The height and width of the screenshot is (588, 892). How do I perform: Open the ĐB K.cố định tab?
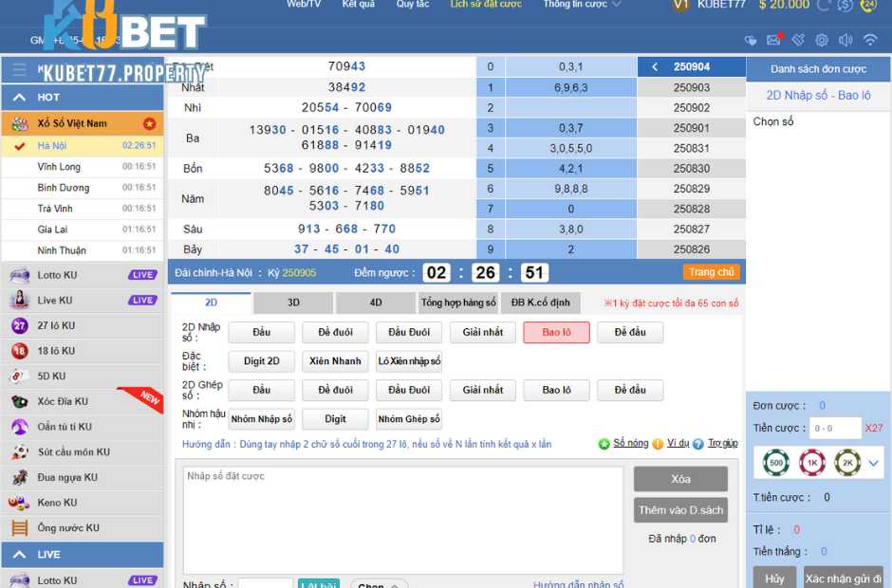(541, 303)
